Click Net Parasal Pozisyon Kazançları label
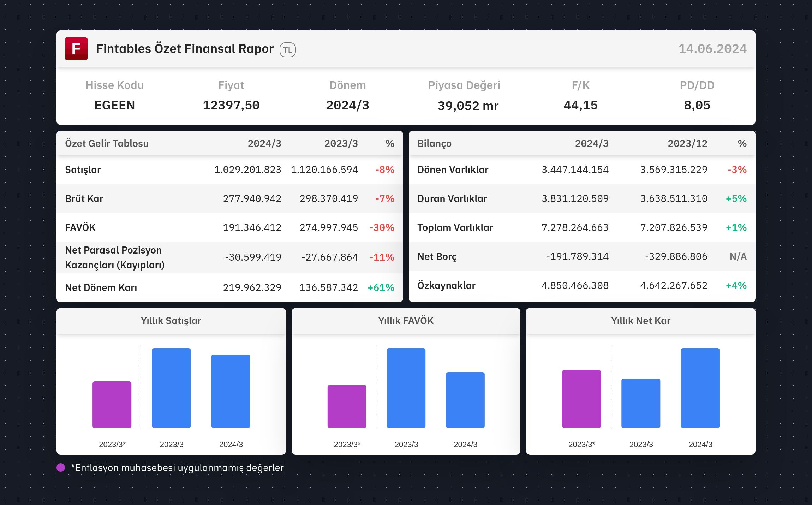Viewport: 812px width, 505px height. coord(115,257)
